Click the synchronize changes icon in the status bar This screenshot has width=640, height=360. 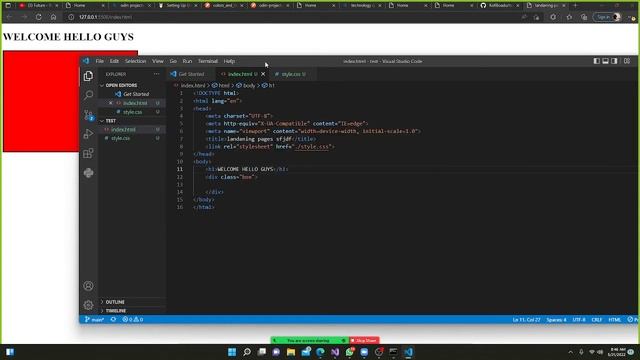pyautogui.click(x=113, y=320)
